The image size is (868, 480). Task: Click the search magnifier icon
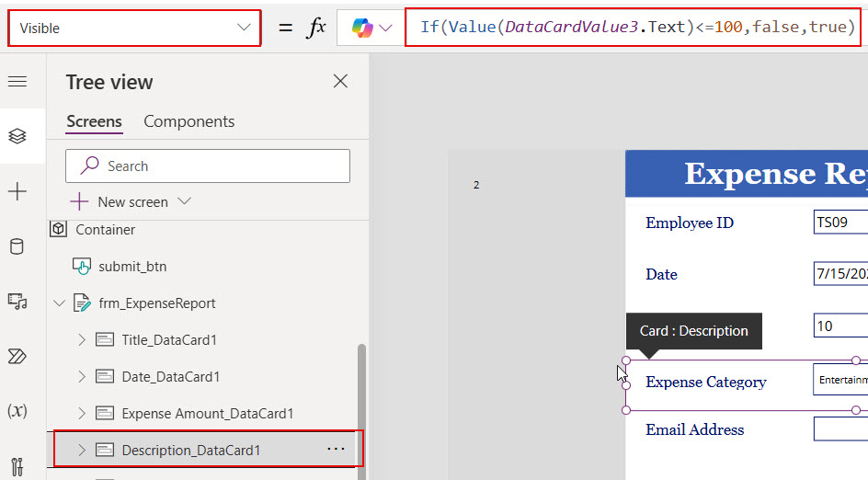tap(89, 166)
